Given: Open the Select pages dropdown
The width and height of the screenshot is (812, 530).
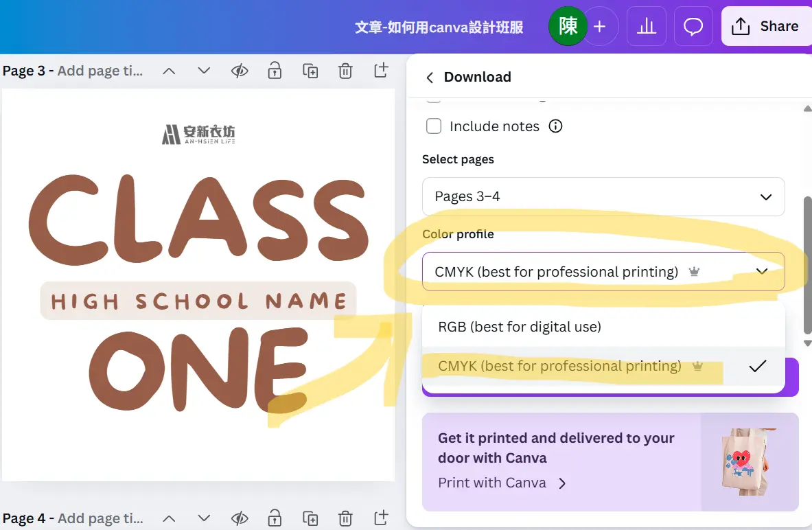Looking at the screenshot, I should point(603,197).
